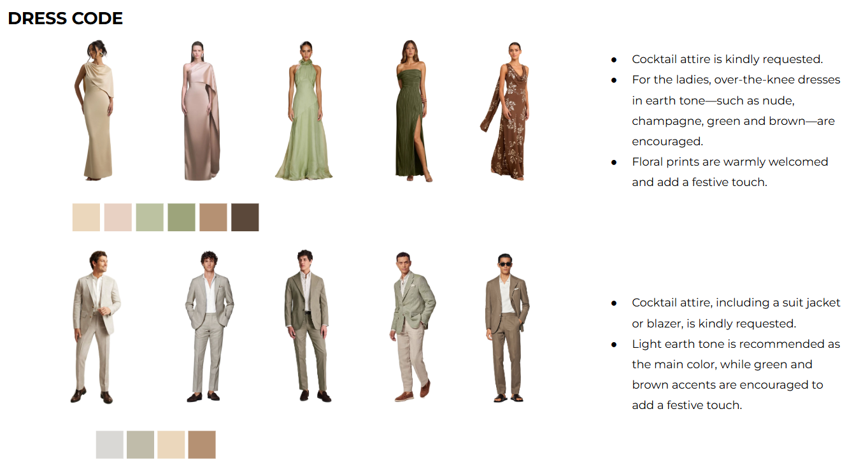The width and height of the screenshot is (868, 474).
Task: Click the "Floral prints are warmly welcomed" line
Action: 730,162
